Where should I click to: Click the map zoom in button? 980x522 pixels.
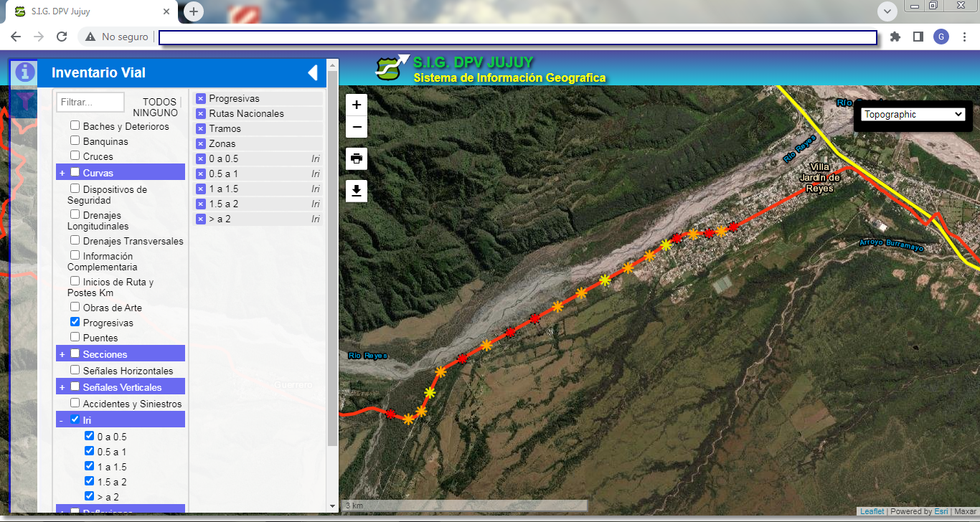pos(357,105)
